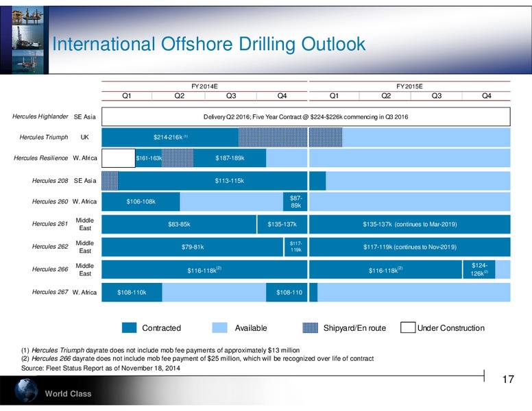Select the Hercules 261 rig name
Image resolution: width=532 pixels, height=411 pixels.
[x=50, y=224]
